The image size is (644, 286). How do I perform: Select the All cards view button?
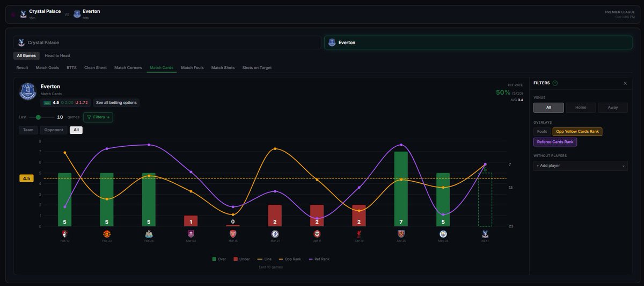pyautogui.click(x=76, y=130)
